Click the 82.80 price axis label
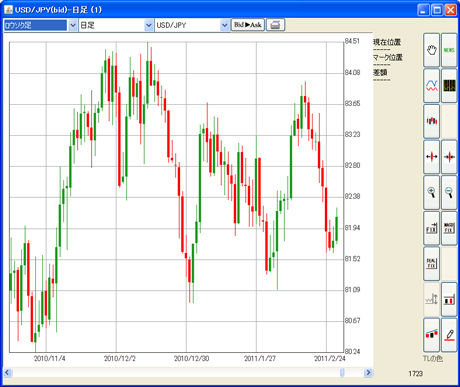The width and height of the screenshot is (460, 387). tap(352, 165)
